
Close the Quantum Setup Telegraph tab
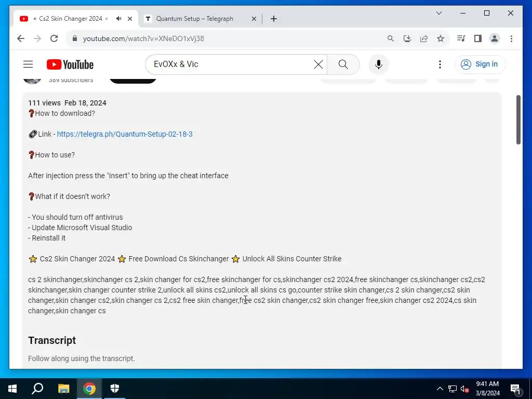(x=254, y=19)
